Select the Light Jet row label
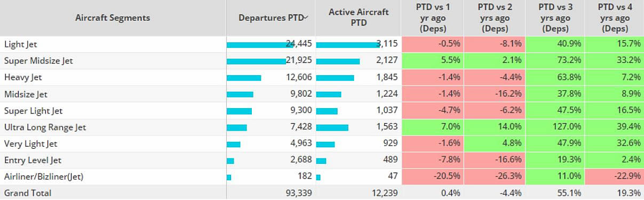Image resolution: width=644 pixels, height=200 pixels. point(20,44)
